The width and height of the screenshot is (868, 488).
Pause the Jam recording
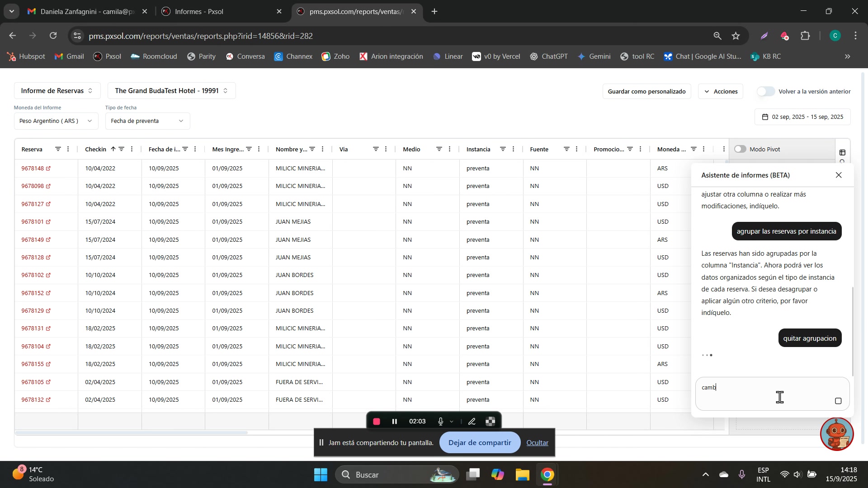(395, 422)
